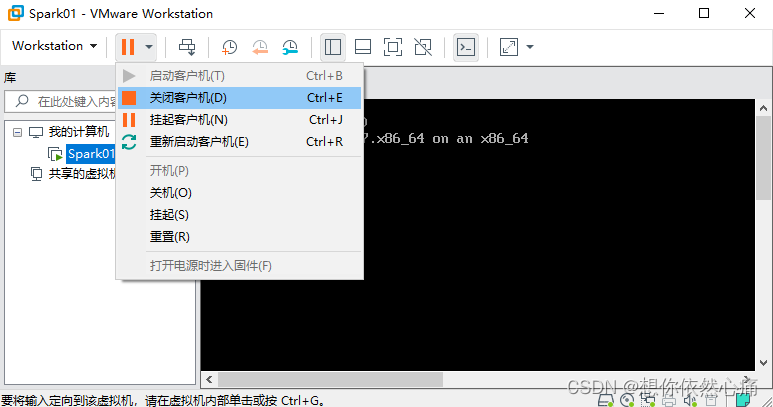The height and width of the screenshot is (407, 773).
Task: Open the snapshot manager
Action: click(290, 47)
